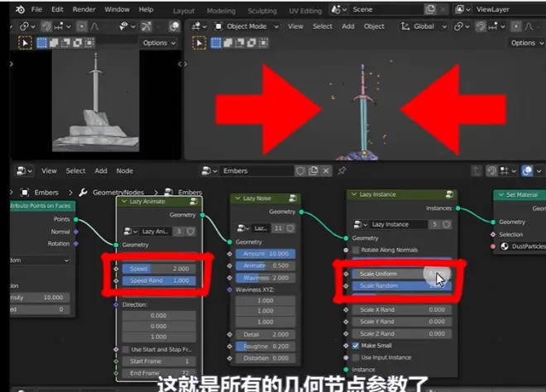Viewport: 546px width, 392px height.
Task: Open the Render menu
Action: [x=84, y=9]
